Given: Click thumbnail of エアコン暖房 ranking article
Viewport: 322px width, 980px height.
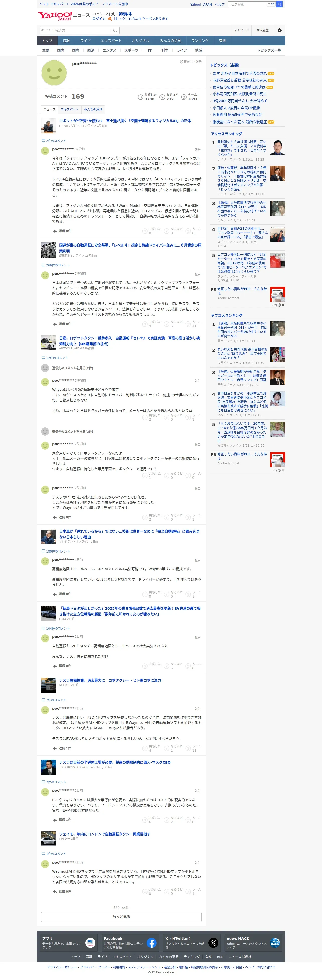Looking at the screenshot, I should tap(278, 260).
